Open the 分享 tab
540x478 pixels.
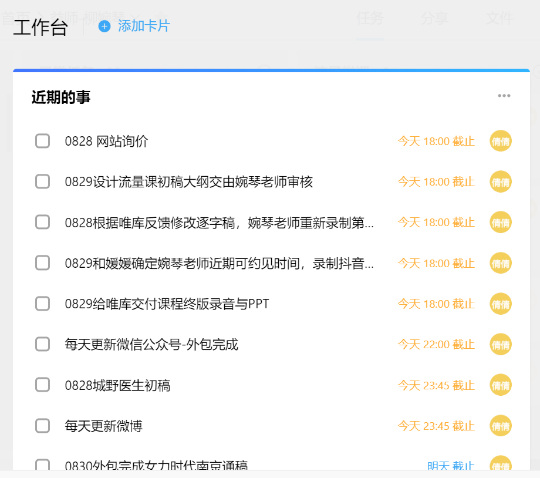(435, 18)
